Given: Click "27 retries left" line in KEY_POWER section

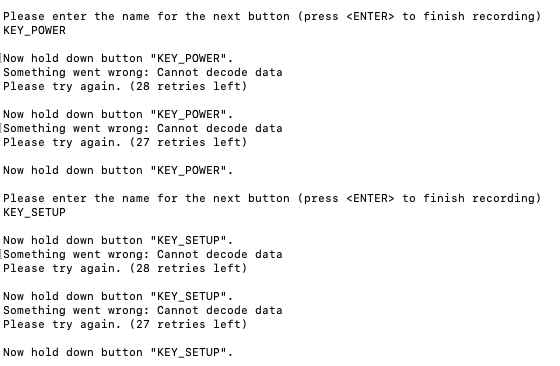Looking at the screenshot, I should click(125, 142).
